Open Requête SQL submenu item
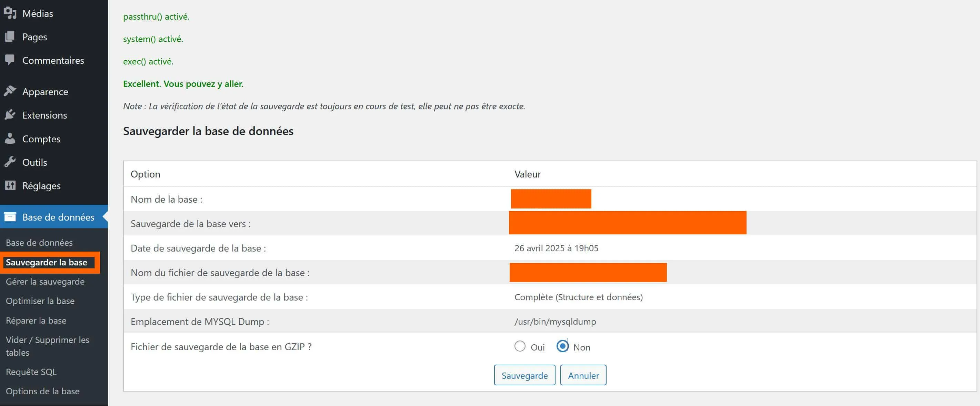The width and height of the screenshot is (980, 406). tap(31, 372)
